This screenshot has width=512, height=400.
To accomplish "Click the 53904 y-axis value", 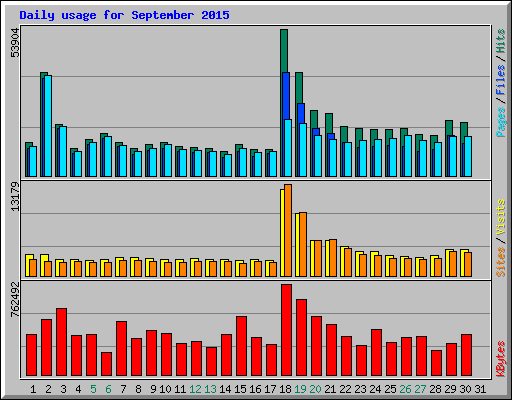I will tap(15, 43).
